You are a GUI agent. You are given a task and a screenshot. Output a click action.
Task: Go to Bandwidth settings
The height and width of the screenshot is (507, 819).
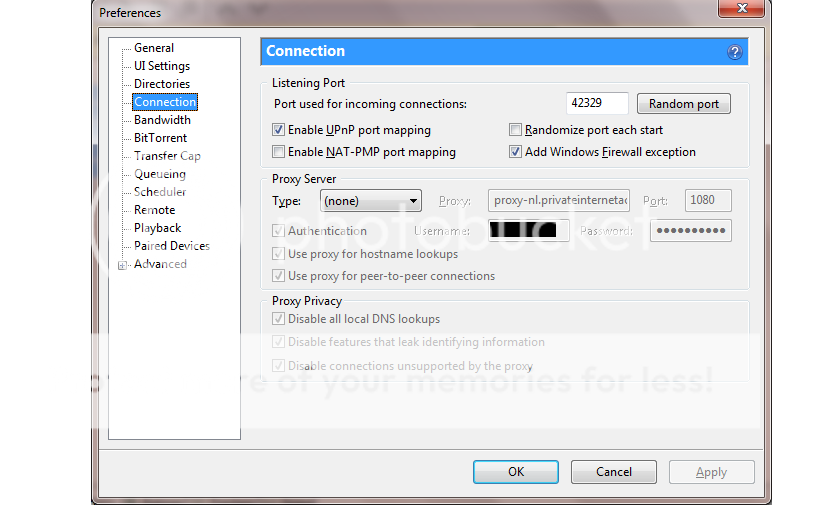(x=162, y=120)
